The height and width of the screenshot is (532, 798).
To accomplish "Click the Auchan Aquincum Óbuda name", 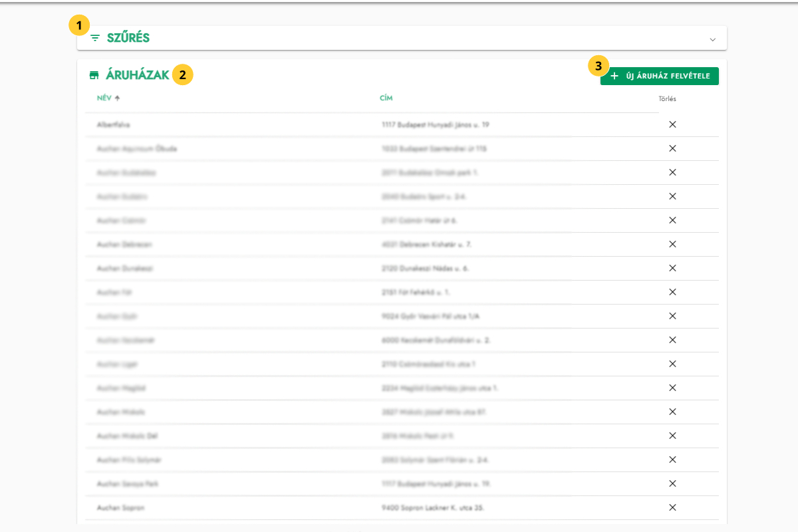I will click(137, 148).
